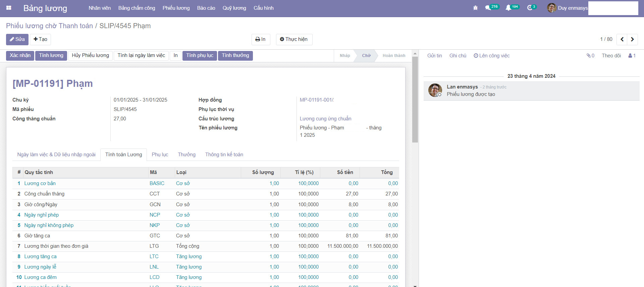Open the Lương cung ứng chuẩn link
The image size is (644, 287).
point(325,119)
